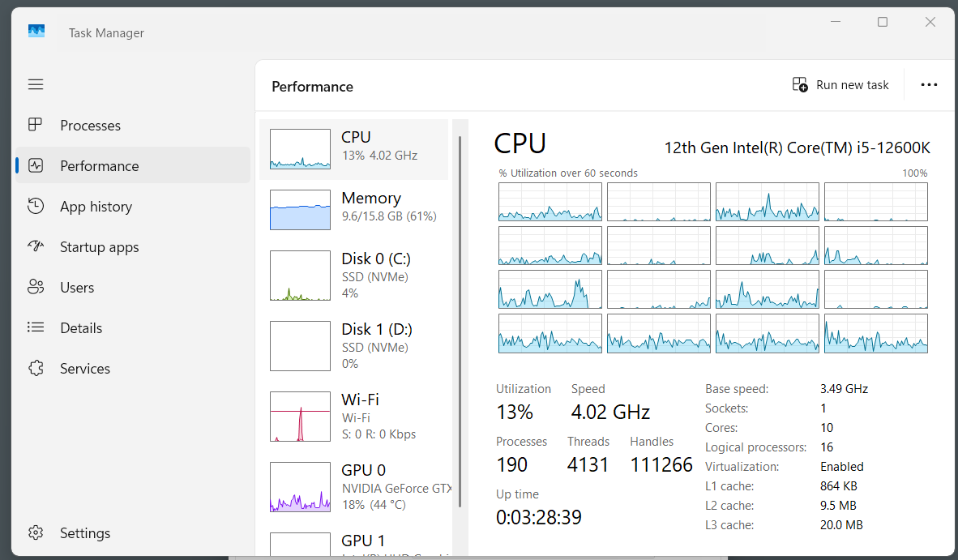Click the 20.0 MB L3 cache value
The height and width of the screenshot is (560, 958).
[x=841, y=525]
